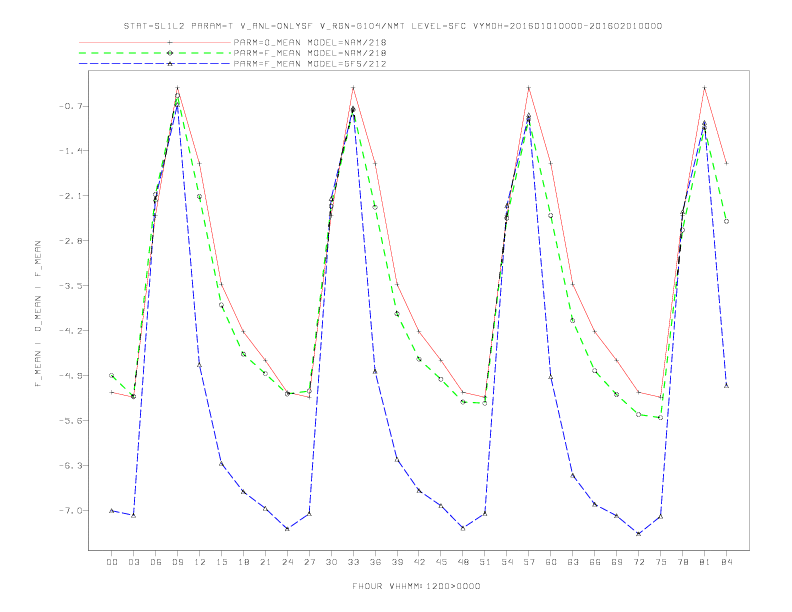
Task: Click the 27 forecast hour tick label
Action: coord(309,562)
